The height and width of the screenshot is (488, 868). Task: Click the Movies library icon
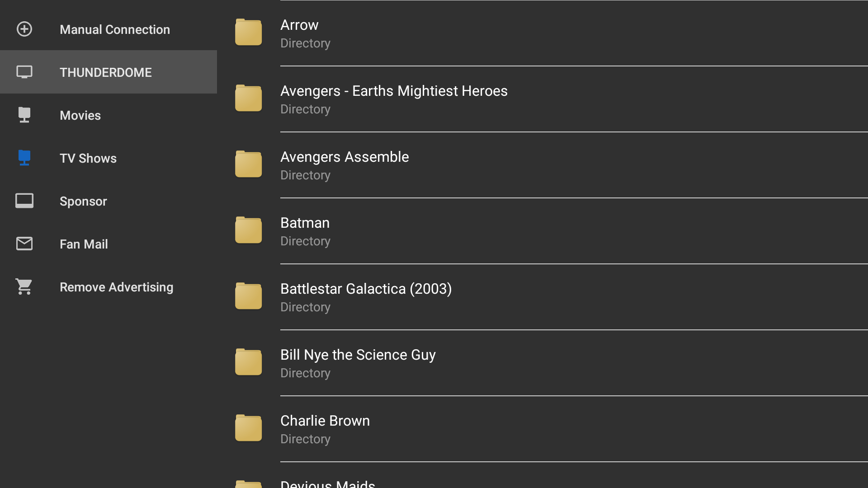click(x=24, y=115)
